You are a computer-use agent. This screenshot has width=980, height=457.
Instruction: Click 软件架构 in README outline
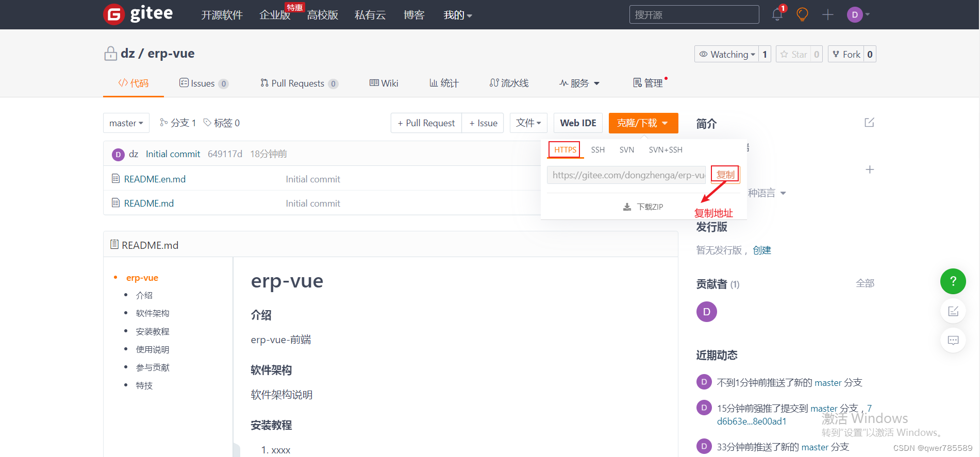click(x=153, y=313)
